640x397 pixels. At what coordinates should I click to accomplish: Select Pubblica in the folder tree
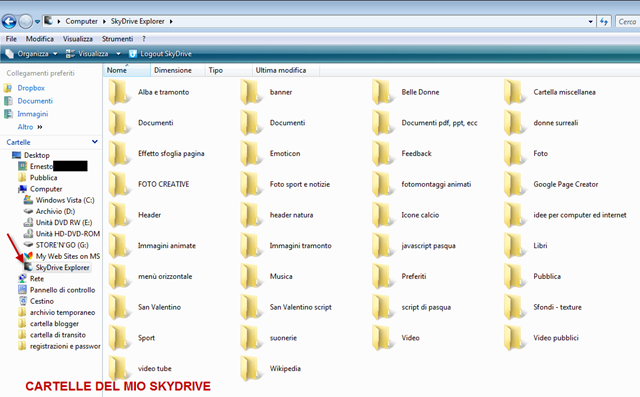43,177
